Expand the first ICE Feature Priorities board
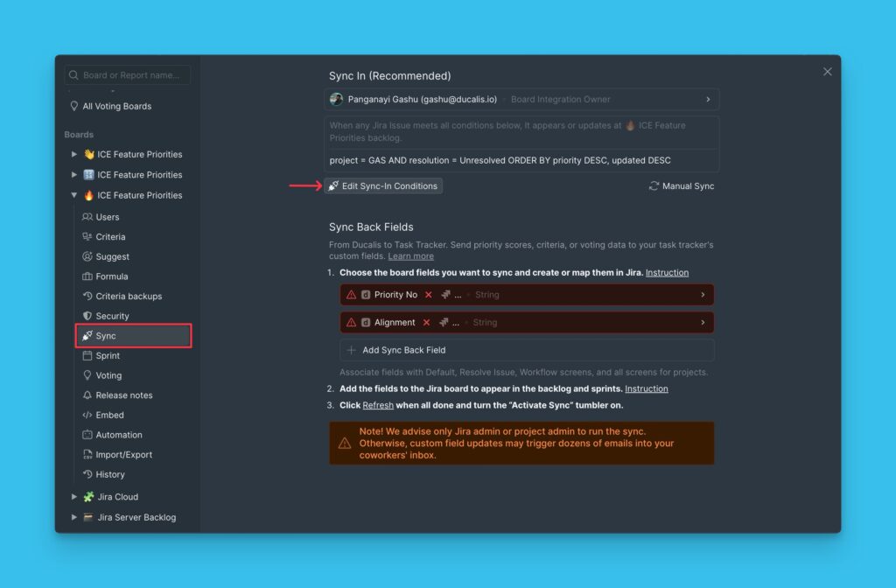The height and width of the screenshot is (588, 896). [x=74, y=154]
